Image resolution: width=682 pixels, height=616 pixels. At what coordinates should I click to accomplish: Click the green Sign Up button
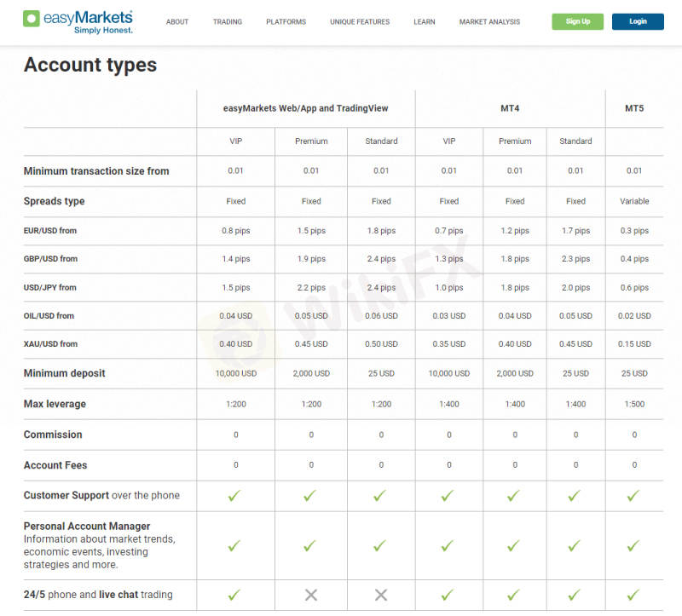point(578,21)
